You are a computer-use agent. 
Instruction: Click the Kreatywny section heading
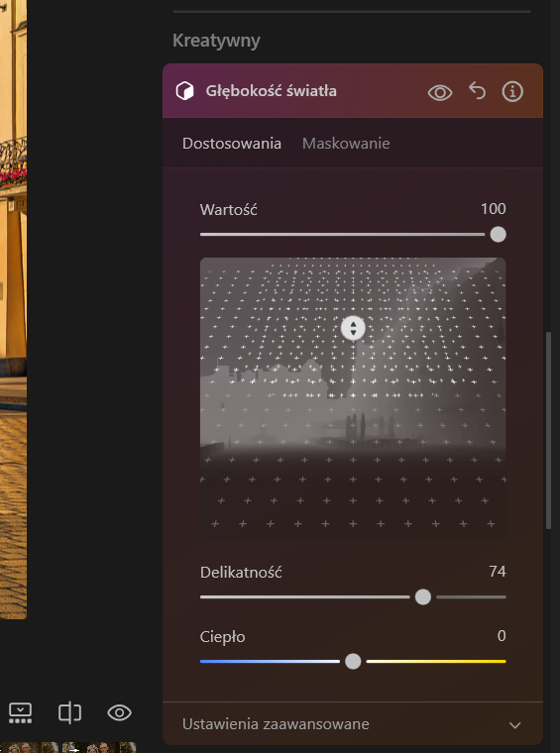[216, 41]
